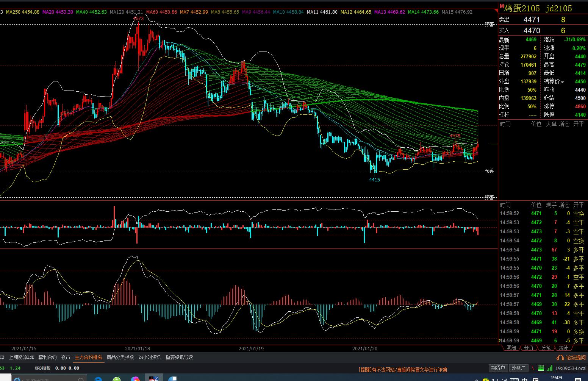Click the MA11 4461.80 indicator label
588x381 pixels.
(322, 12)
